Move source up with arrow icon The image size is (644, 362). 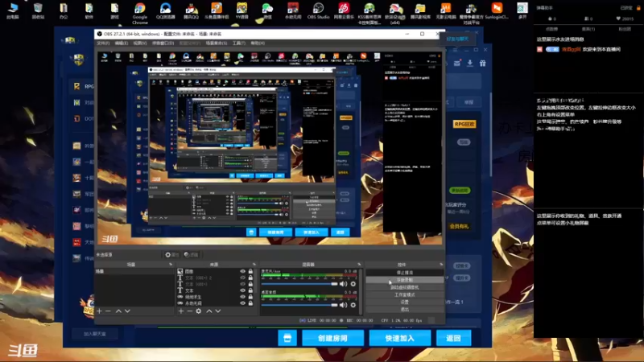pyautogui.click(x=209, y=311)
